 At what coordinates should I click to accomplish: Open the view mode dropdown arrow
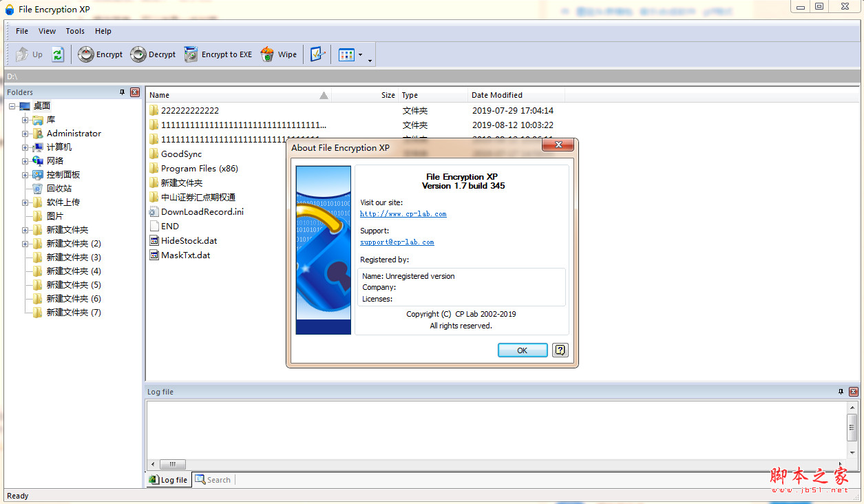pos(361,54)
